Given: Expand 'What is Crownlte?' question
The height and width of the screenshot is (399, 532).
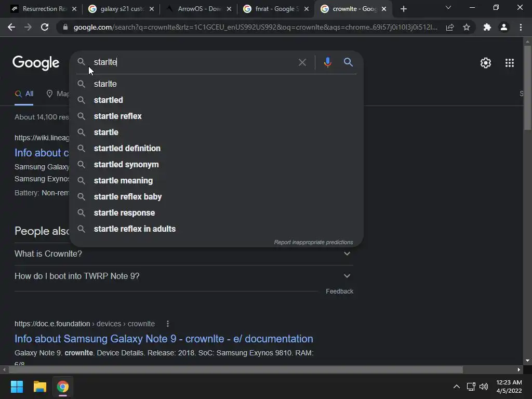Looking at the screenshot, I should point(183,254).
